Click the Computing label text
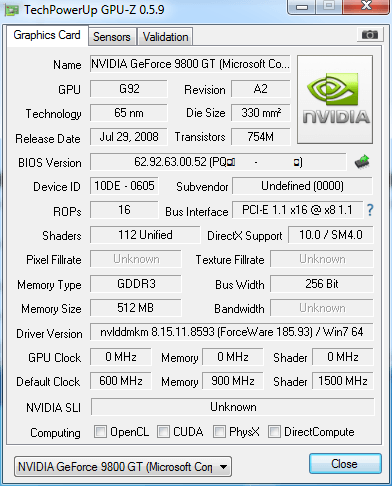 (x=55, y=433)
